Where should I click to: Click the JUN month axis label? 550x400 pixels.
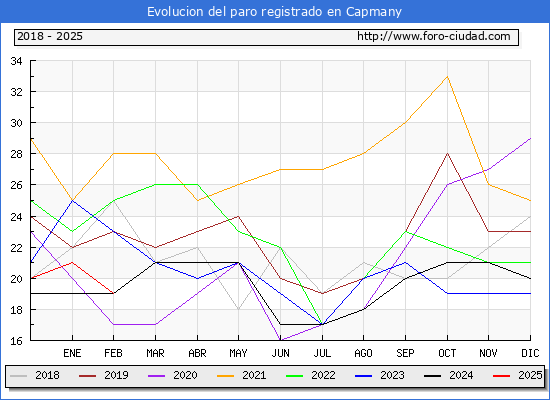tap(281, 353)
